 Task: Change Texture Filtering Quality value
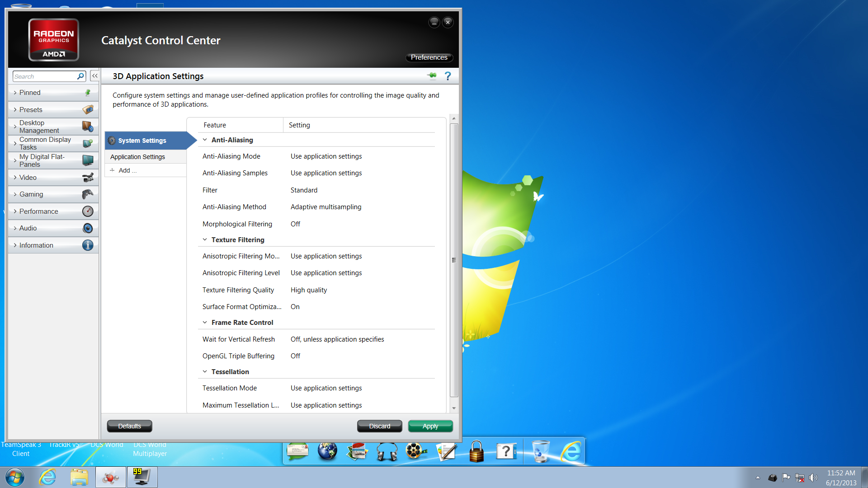pyautogui.click(x=308, y=290)
